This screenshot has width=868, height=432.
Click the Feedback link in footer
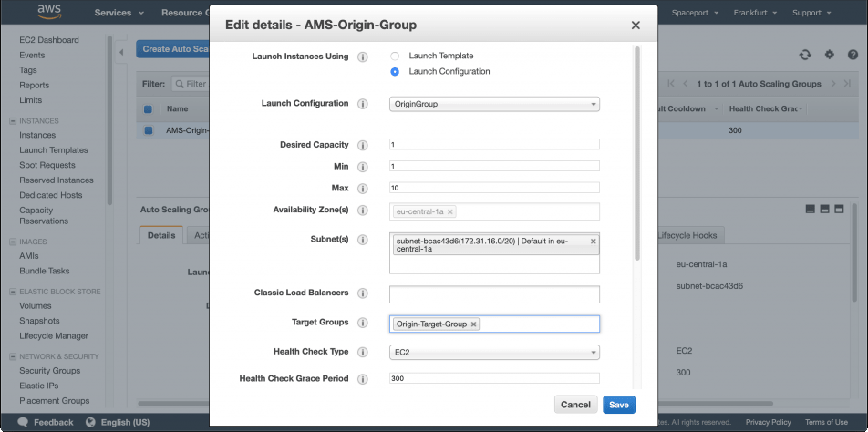pos(54,422)
